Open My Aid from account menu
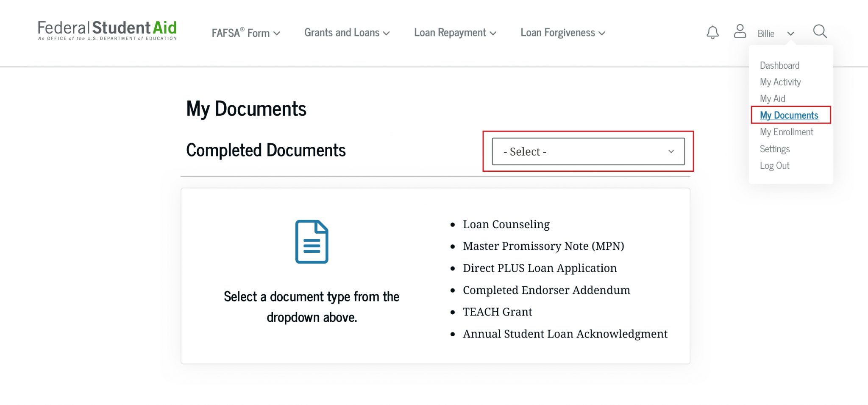Viewport: 868px width, 405px height. click(x=772, y=98)
